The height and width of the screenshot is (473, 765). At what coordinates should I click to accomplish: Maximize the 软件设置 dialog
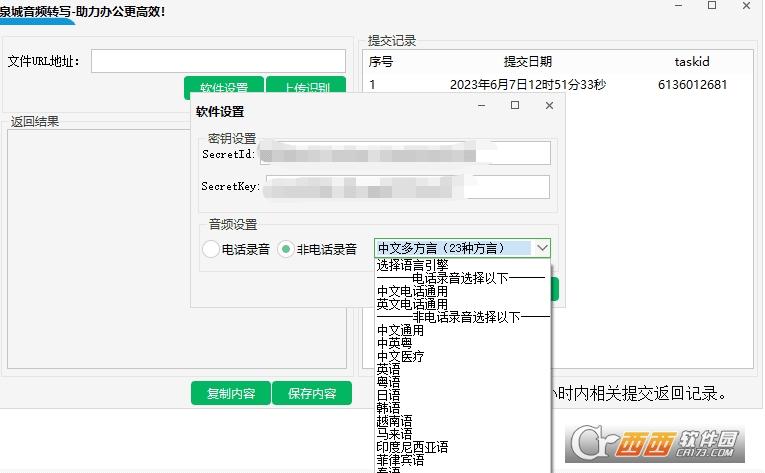click(515, 105)
